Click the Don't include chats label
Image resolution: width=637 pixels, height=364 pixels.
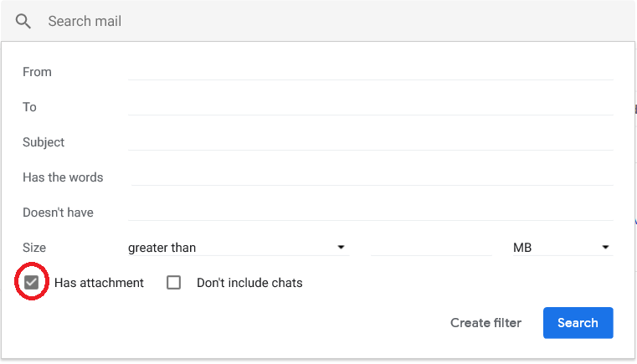click(x=249, y=283)
